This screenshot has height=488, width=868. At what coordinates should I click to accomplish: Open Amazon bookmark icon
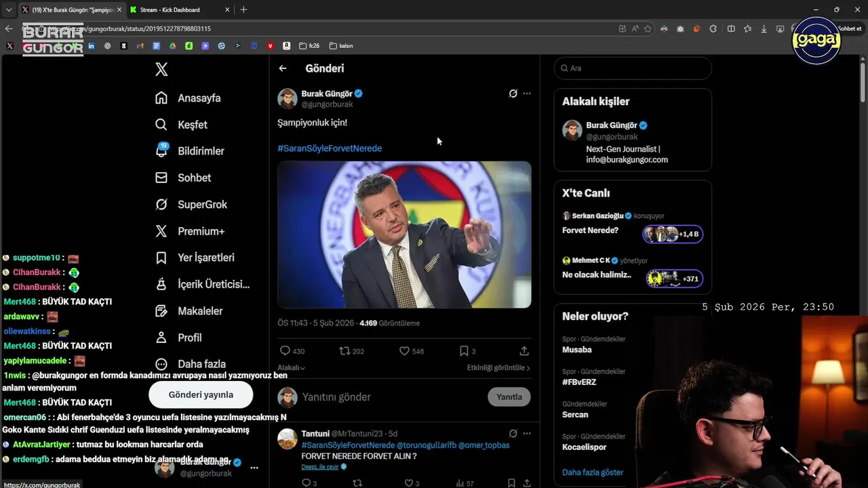click(286, 46)
